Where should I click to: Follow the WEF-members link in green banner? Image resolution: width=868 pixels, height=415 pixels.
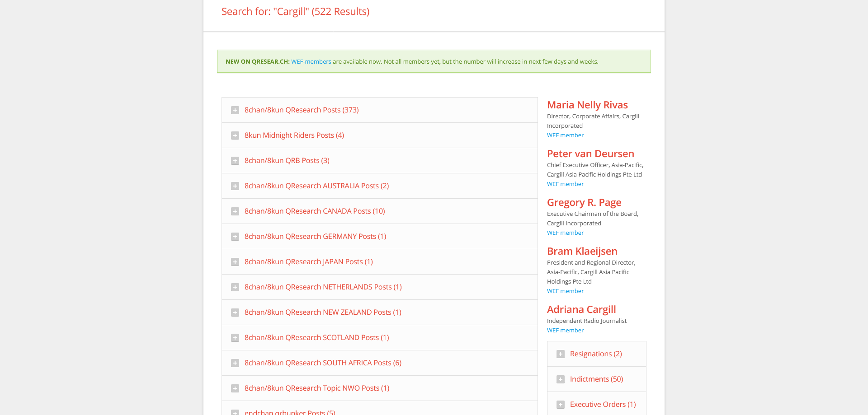311,61
